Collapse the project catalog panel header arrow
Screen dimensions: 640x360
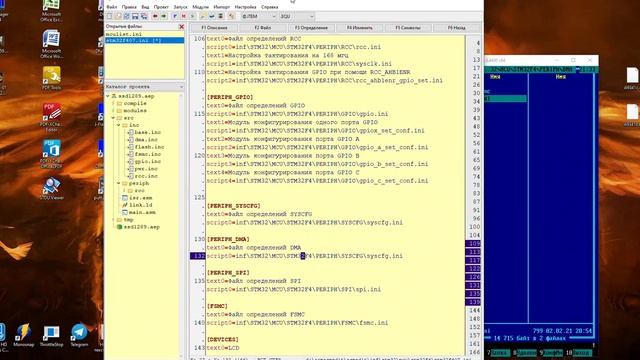pos(181,87)
